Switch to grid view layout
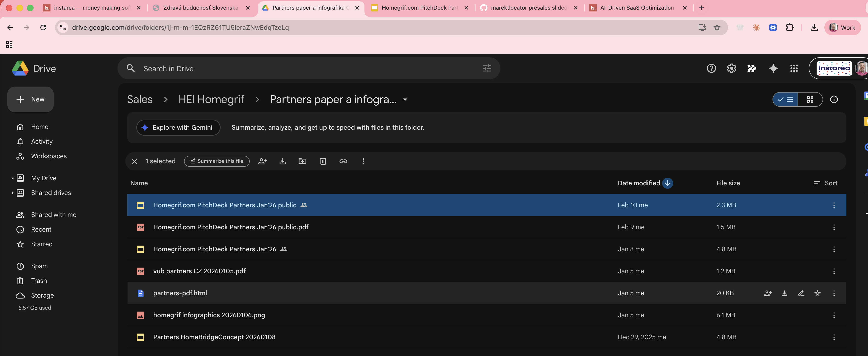Image resolution: width=868 pixels, height=356 pixels. pos(810,99)
